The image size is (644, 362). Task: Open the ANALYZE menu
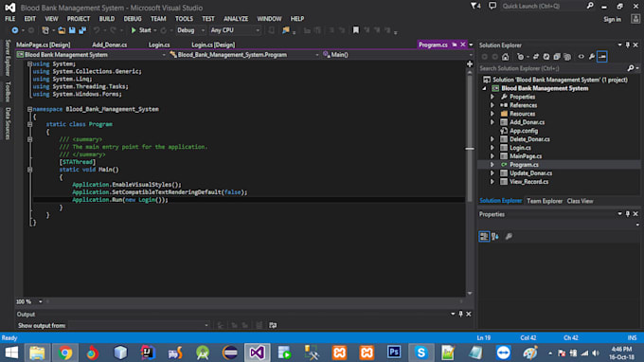tap(236, 19)
